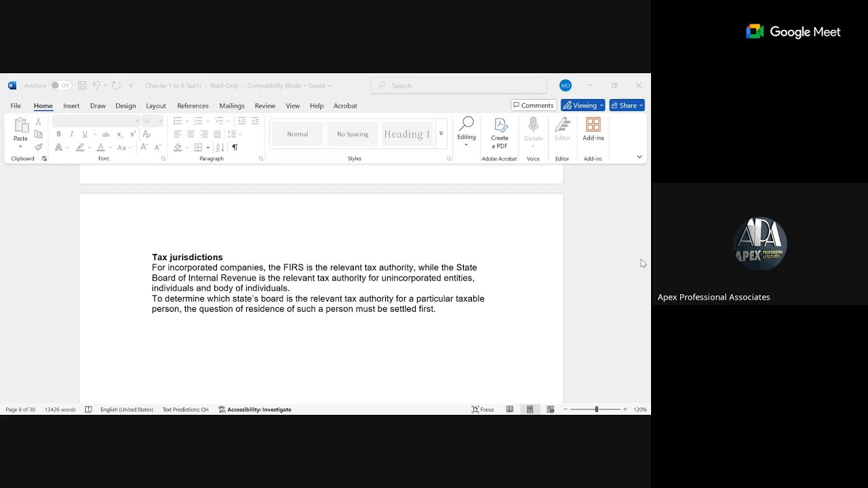Open the Mailings tab

[x=232, y=106]
